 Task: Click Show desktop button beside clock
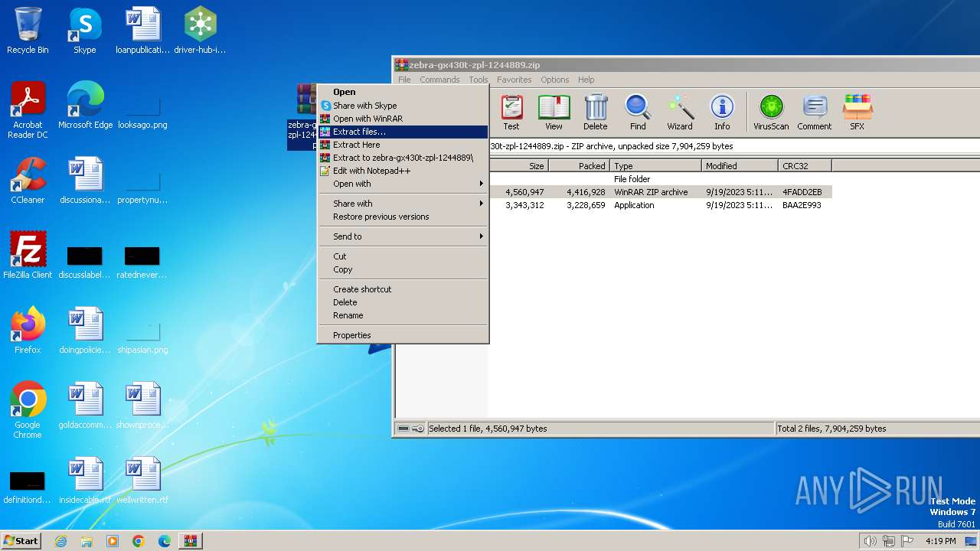click(x=972, y=541)
